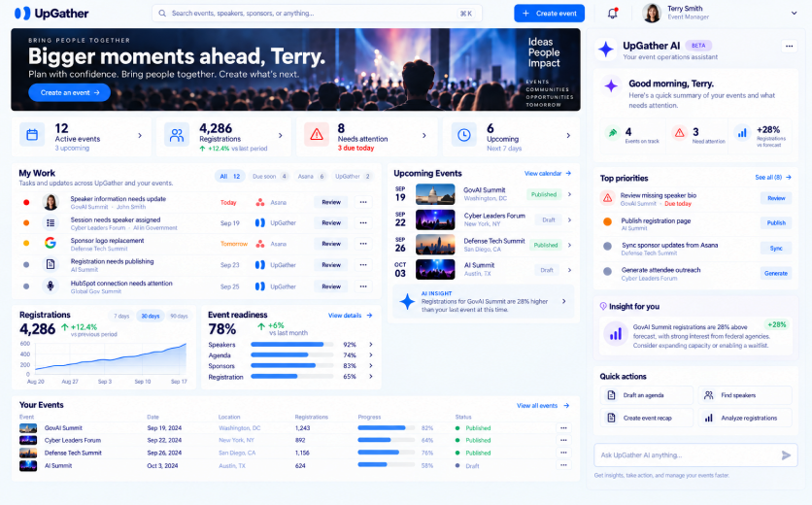Open row menu for Defense Tech Summit event
The height and width of the screenshot is (505, 812).
[x=563, y=453]
